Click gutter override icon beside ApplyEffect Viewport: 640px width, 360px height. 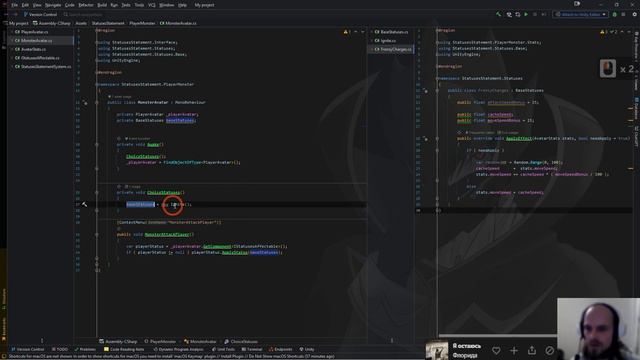tap(425, 139)
